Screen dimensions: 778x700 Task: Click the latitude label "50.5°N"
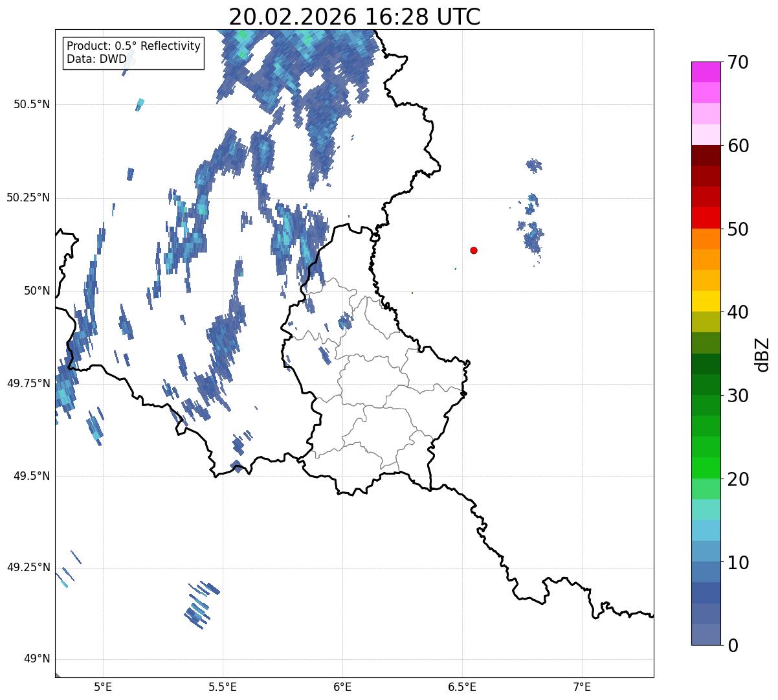pos(32,104)
